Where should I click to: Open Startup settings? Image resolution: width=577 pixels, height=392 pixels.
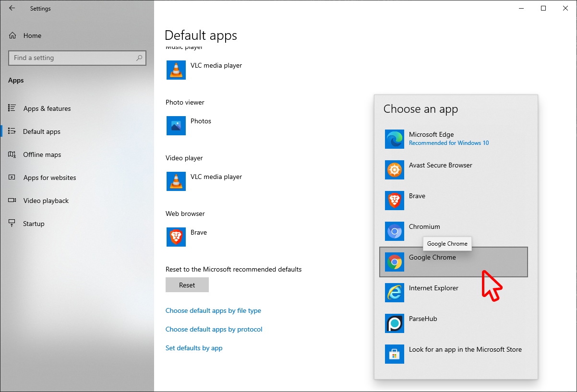coord(77,224)
